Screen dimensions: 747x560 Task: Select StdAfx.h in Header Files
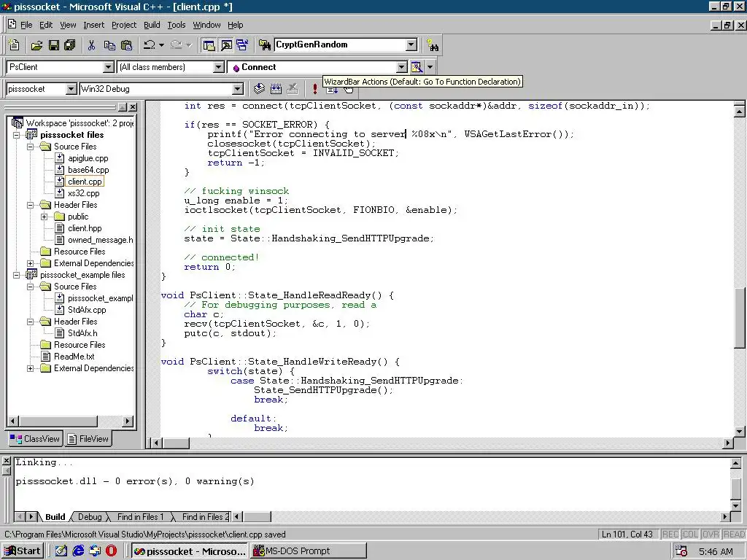click(82, 332)
